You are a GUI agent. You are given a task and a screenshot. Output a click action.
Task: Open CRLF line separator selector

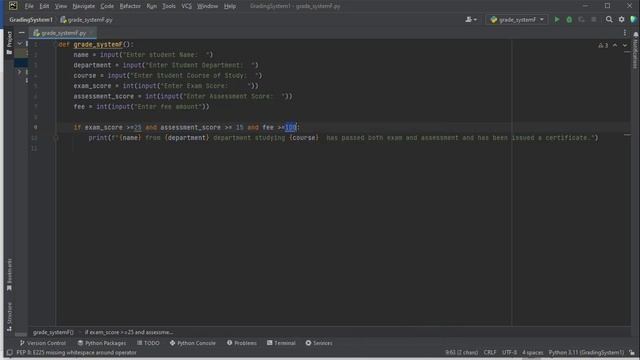point(490,353)
